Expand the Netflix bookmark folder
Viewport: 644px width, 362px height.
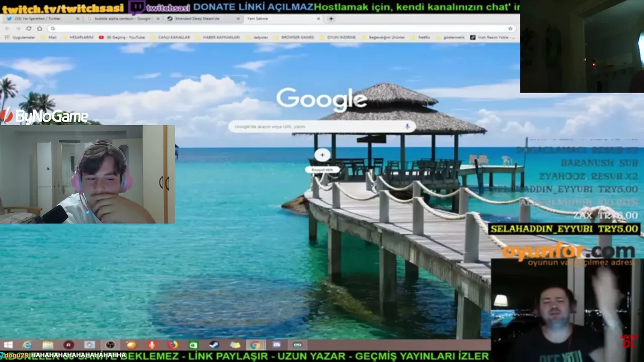421,37
